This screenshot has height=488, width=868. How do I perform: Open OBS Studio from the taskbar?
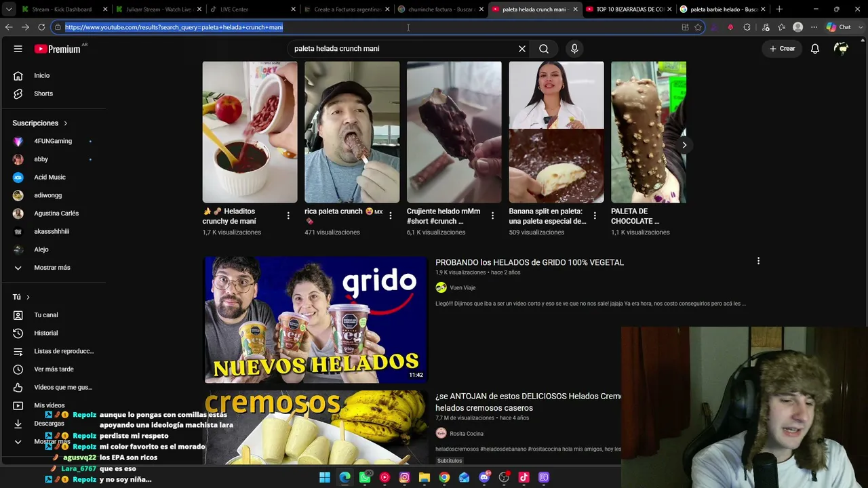pyautogui.click(x=504, y=477)
